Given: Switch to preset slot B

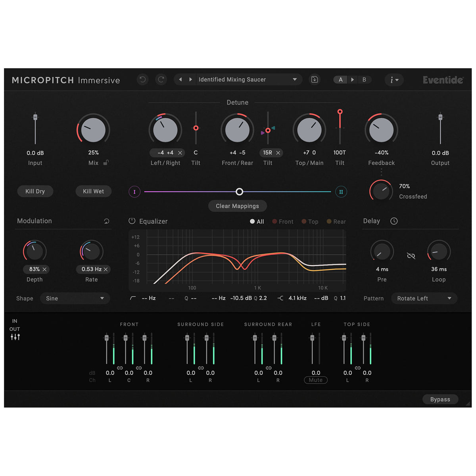Looking at the screenshot, I should pyautogui.click(x=364, y=80).
